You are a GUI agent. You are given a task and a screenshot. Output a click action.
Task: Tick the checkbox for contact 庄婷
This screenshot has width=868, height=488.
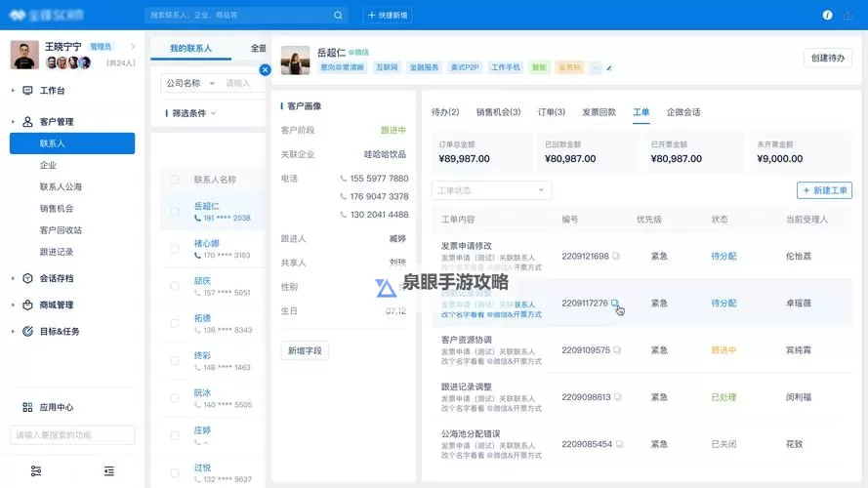click(x=175, y=435)
